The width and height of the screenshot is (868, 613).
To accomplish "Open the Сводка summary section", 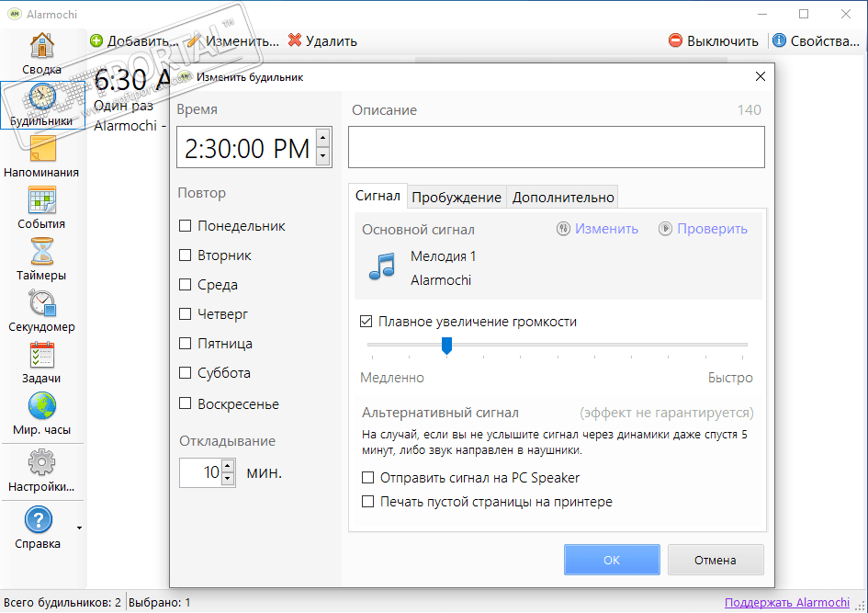I will 42,53.
